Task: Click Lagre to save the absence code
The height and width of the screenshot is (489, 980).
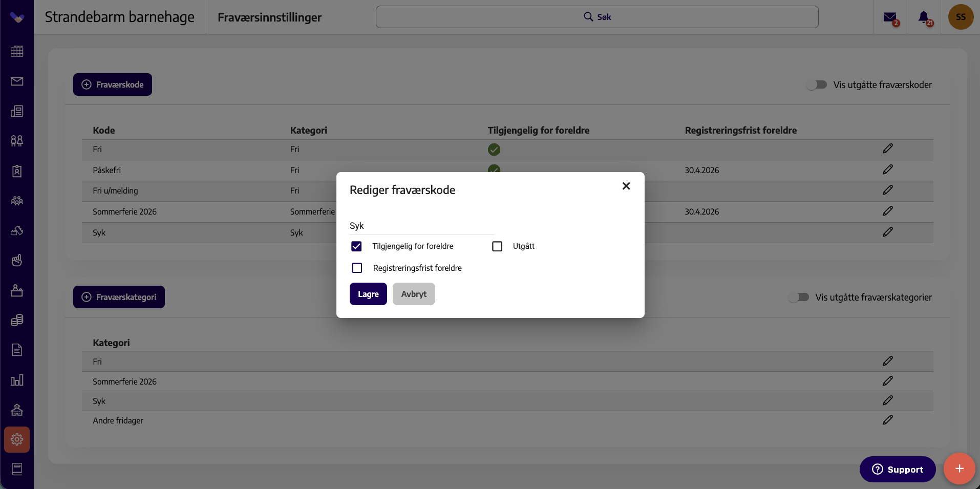Action: pyautogui.click(x=368, y=294)
